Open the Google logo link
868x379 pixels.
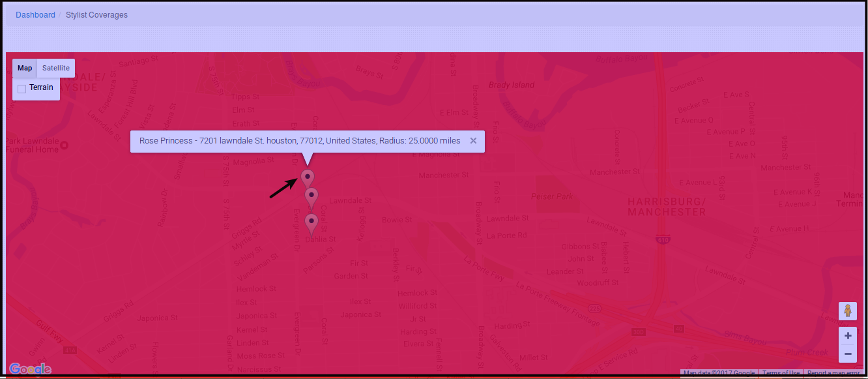[x=30, y=369]
